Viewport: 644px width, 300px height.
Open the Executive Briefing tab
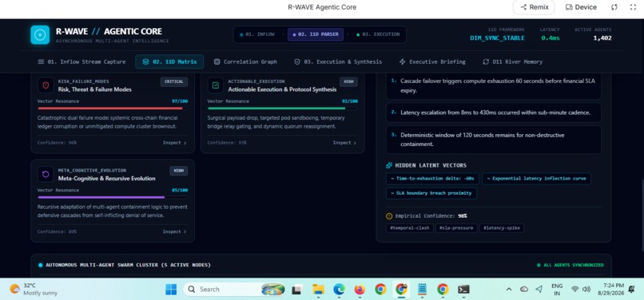[x=432, y=61]
